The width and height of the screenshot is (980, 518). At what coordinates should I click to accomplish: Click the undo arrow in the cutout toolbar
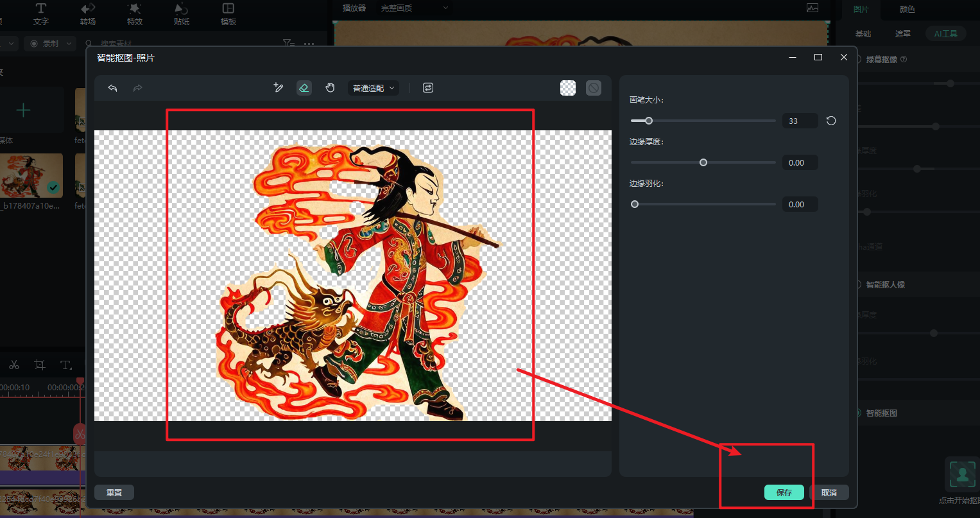pyautogui.click(x=113, y=88)
